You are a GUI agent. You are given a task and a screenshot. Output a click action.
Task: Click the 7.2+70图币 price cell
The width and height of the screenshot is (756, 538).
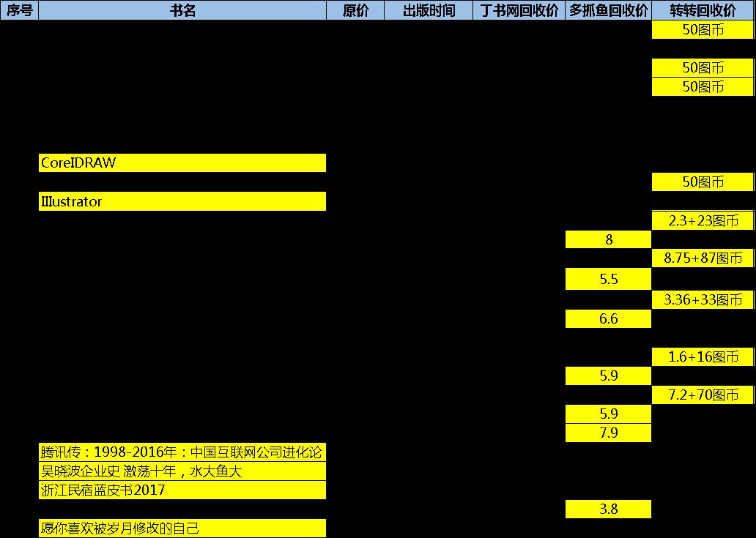(x=703, y=395)
